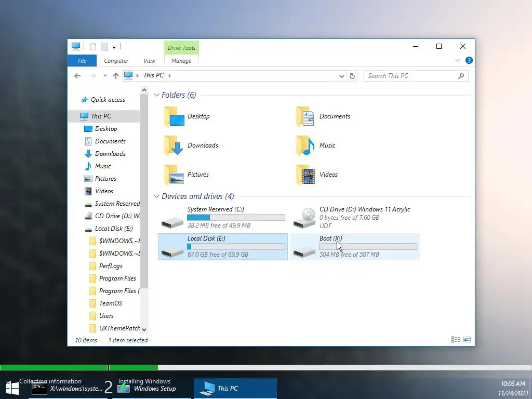Click the Back navigation arrow
The height and width of the screenshot is (399, 532).
78,76
